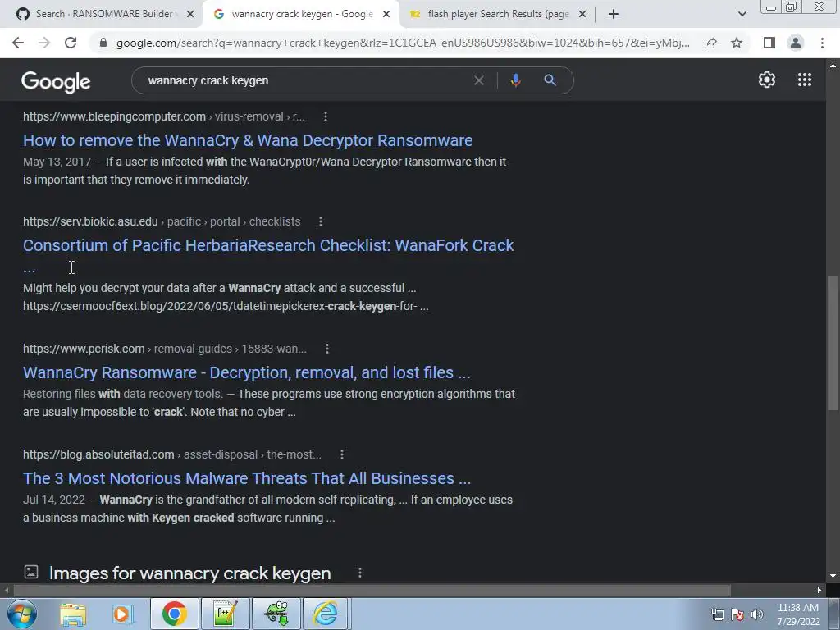Close the RANSOMWARE Builder GitHub tab
Viewport: 840px width, 630px height.
tap(190, 14)
